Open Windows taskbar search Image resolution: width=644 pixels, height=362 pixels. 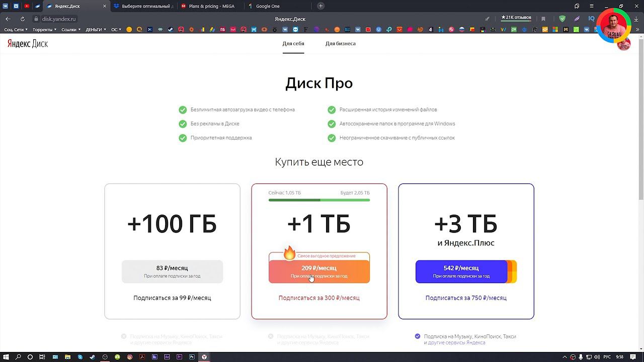[x=18, y=357]
